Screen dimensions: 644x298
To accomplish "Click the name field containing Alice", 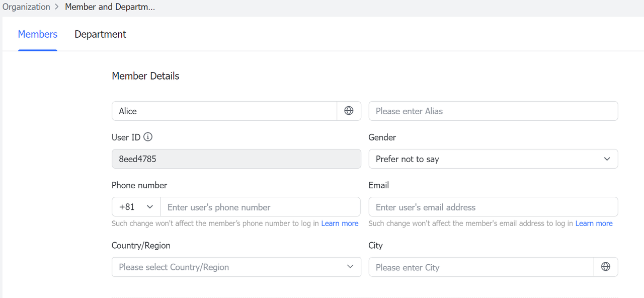I will (224, 111).
